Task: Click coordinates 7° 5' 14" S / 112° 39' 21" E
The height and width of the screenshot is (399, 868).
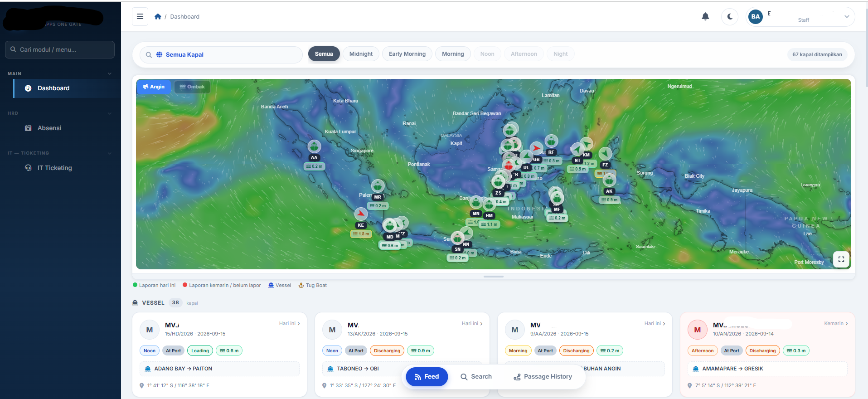Action: [725, 385]
